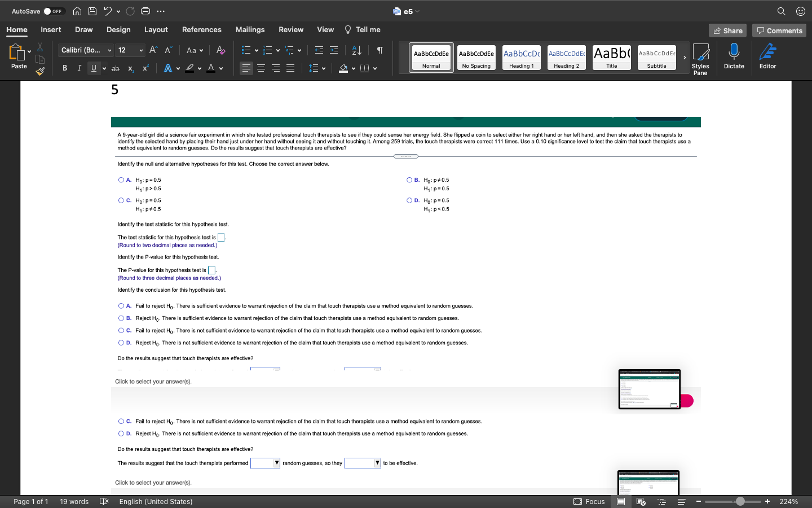The height and width of the screenshot is (508, 812).
Task: Switch to Mailings tab
Action: coord(250,30)
